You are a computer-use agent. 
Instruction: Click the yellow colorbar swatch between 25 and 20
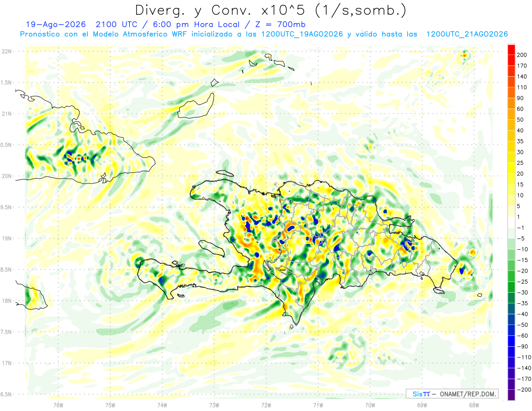click(x=511, y=168)
